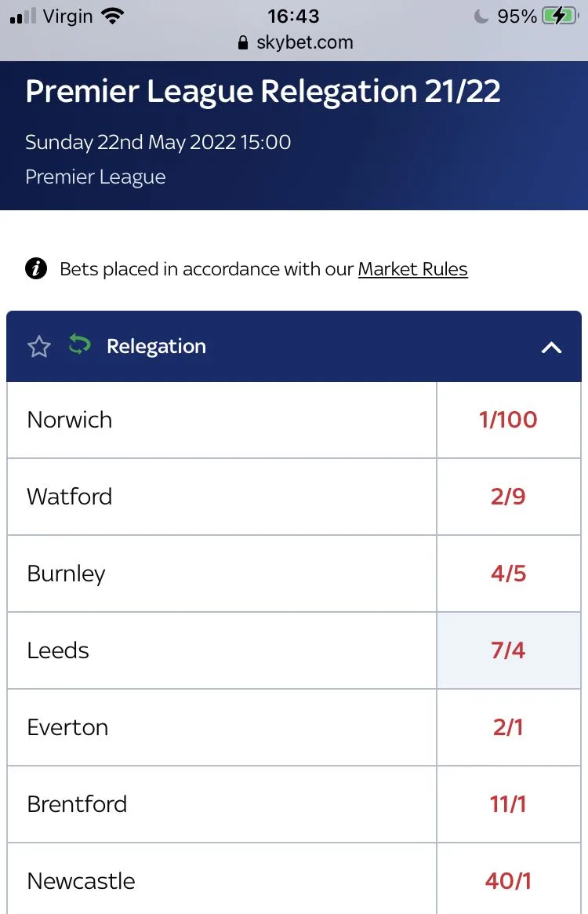Select Norwich odds 1/100
The height and width of the screenshot is (914, 588).
point(508,420)
